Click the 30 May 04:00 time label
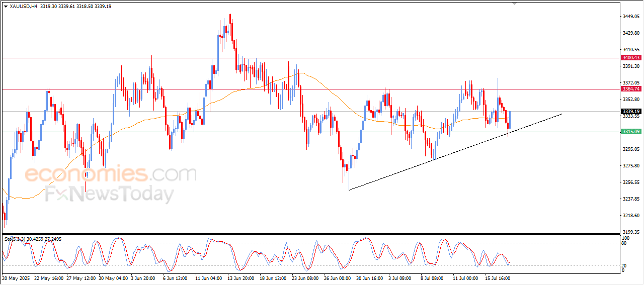Screen dimensions: 644x285 (113, 277)
